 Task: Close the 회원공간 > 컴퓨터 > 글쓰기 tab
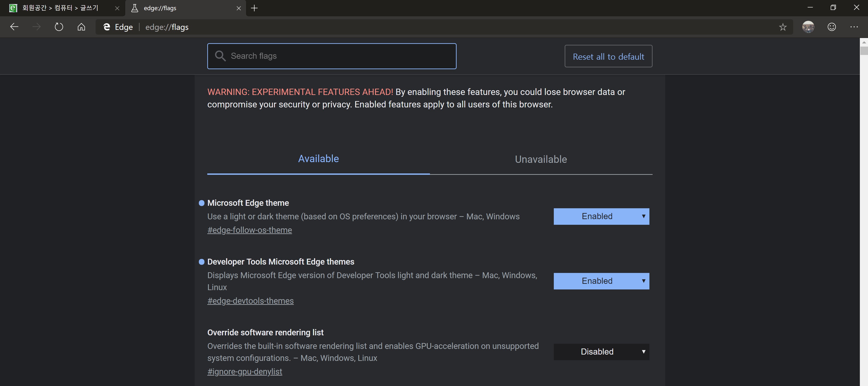pyautogui.click(x=117, y=8)
